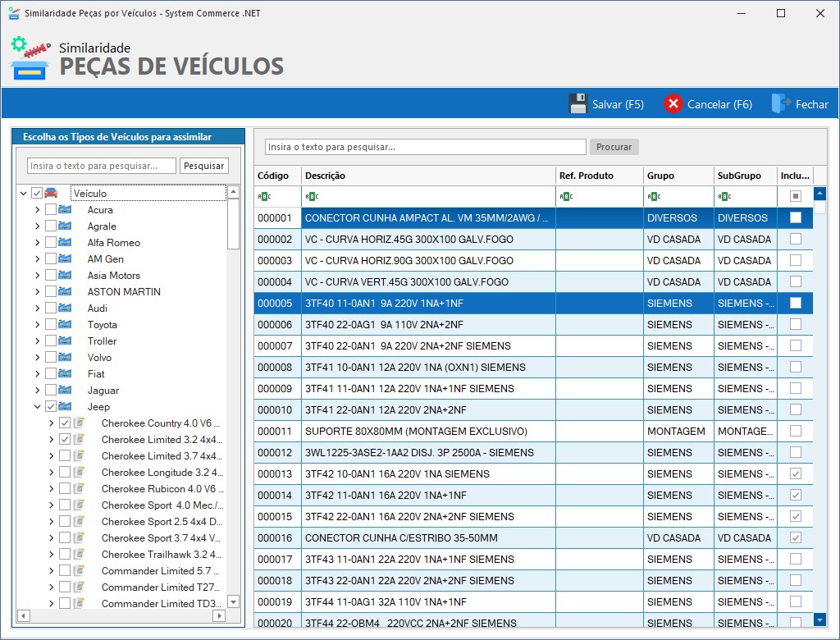Click the red Cancelar X icon

673,104
